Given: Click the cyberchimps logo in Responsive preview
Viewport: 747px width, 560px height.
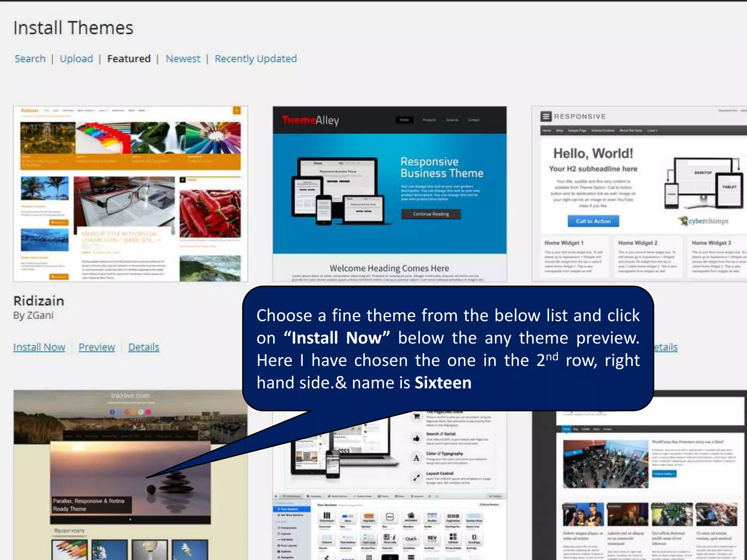Looking at the screenshot, I should 704,221.
